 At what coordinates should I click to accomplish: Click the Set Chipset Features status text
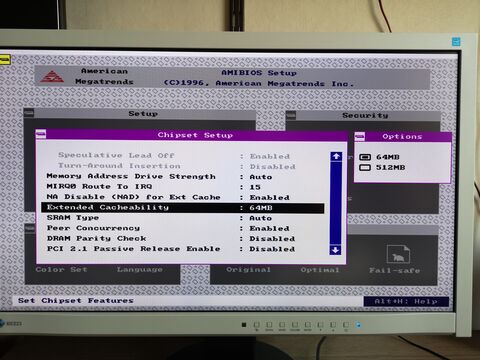tap(76, 301)
